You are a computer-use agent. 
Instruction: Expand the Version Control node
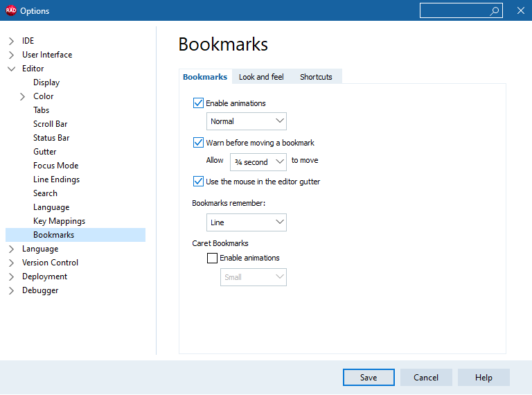11,263
